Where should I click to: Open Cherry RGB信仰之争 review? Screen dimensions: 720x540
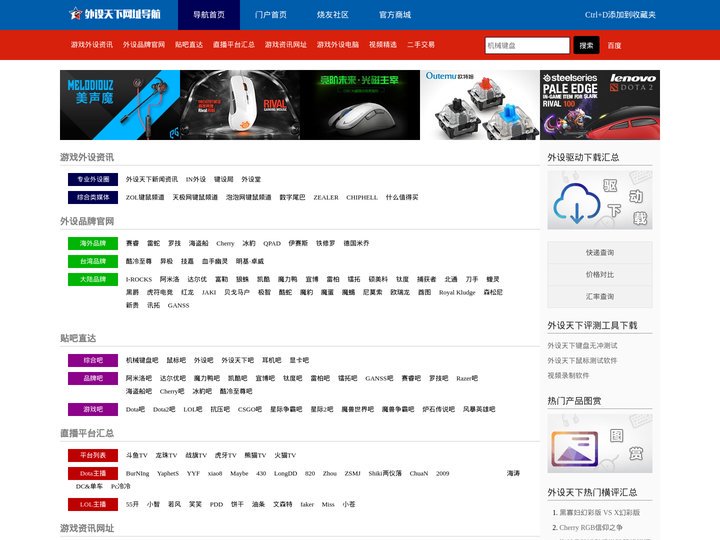591,527
